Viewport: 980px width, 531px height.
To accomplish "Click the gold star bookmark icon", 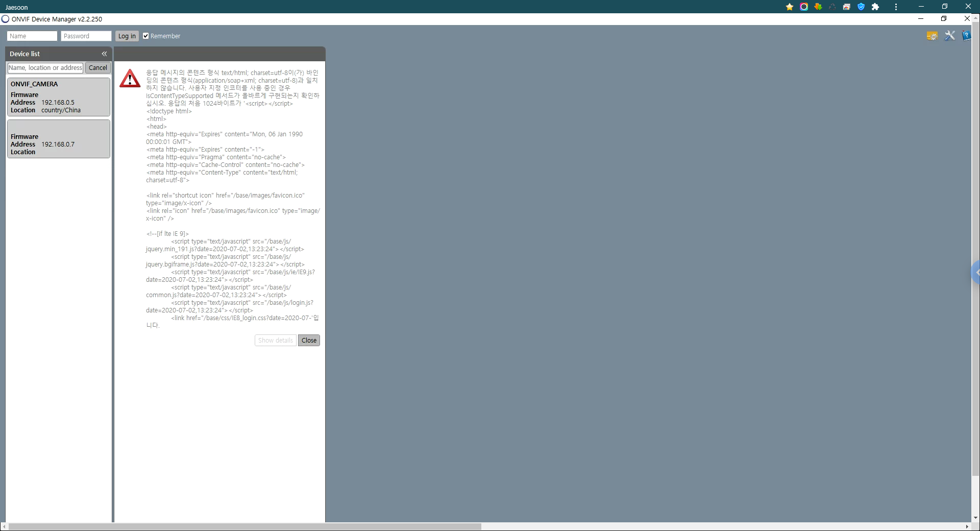I will (790, 7).
